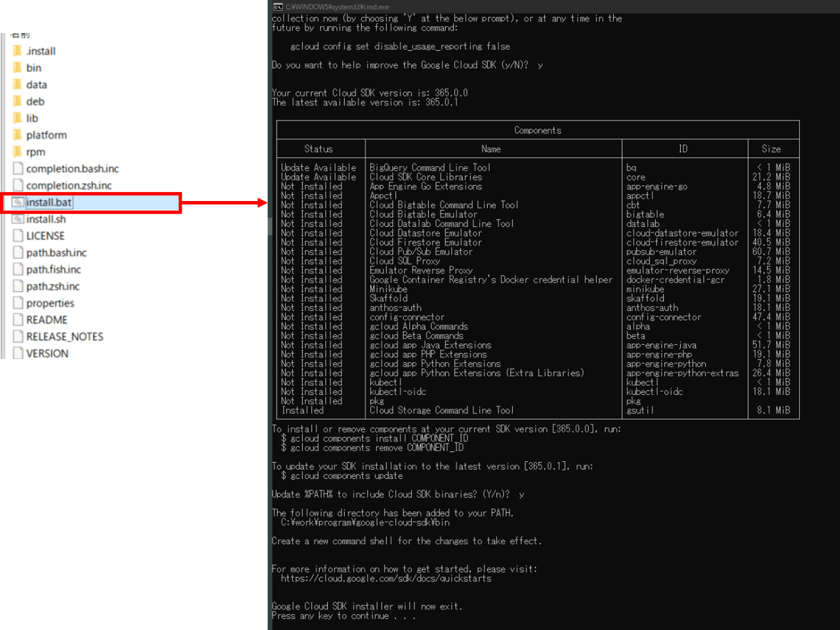
Task: Select the VERSION file
Action: click(47, 353)
